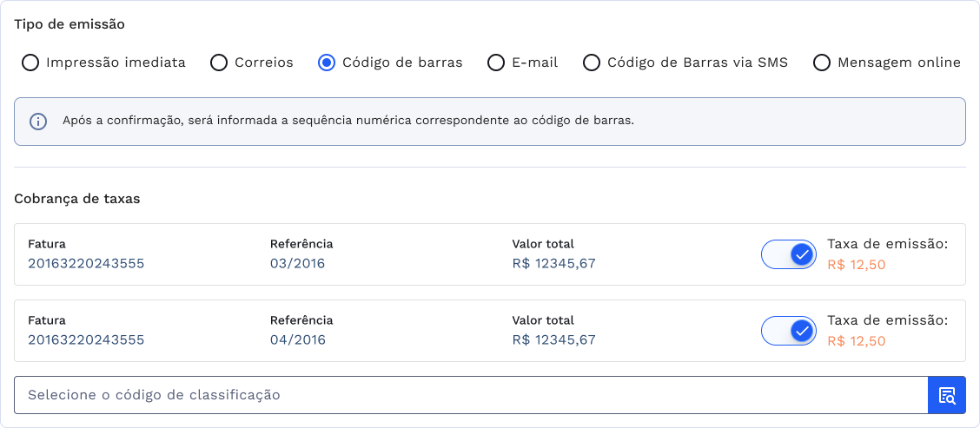Viewport: 980px width, 428px height.
Task: Click the R$ 12,50 fee of second invoice
Action: pyautogui.click(x=857, y=341)
